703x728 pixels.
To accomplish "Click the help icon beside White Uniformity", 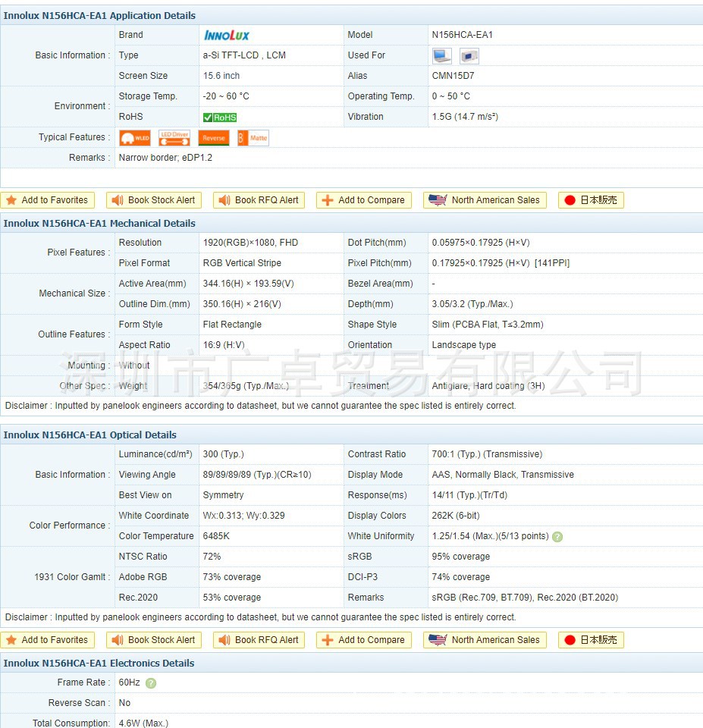I will [x=557, y=537].
